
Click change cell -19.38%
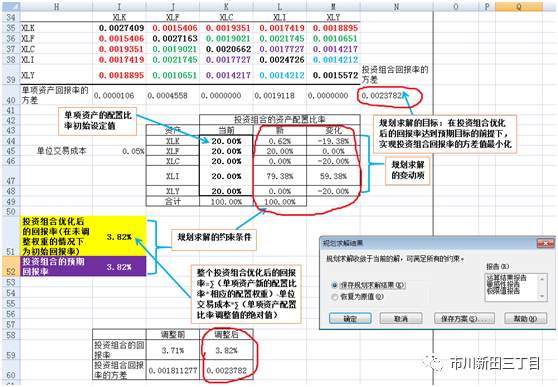(333, 141)
